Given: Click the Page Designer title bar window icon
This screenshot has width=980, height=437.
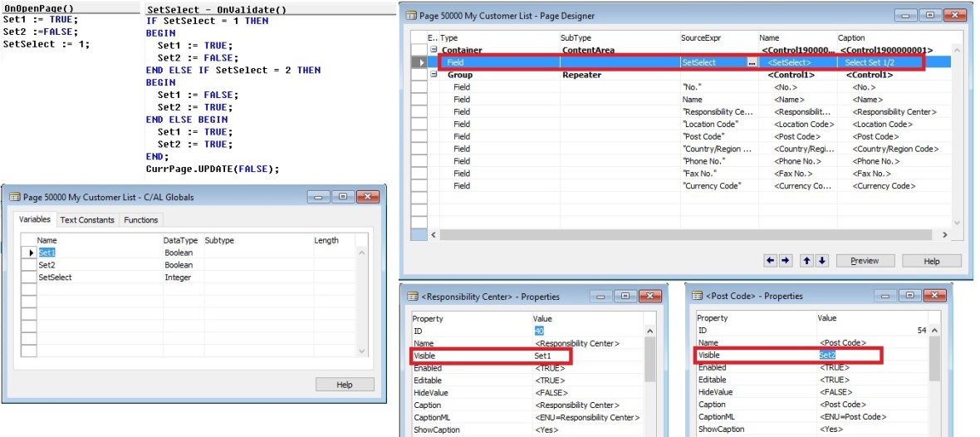Looking at the screenshot, I should click(414, 15).
